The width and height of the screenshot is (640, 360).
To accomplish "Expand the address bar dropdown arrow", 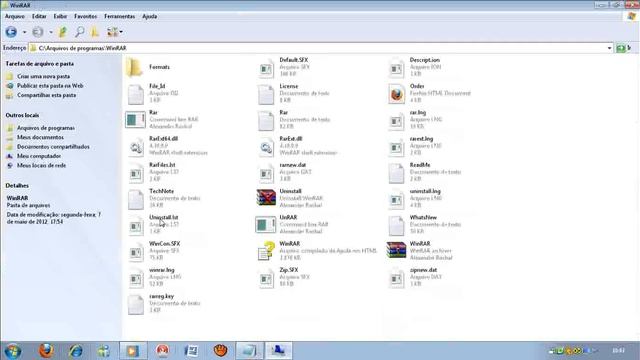I will (609, 48).
